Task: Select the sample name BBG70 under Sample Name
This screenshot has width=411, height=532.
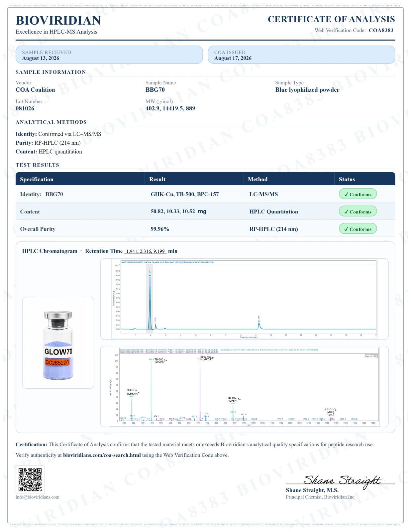Action: tap(155, 90)
